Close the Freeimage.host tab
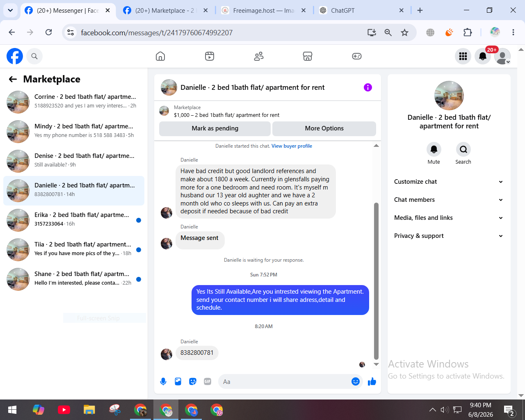Screen dimensions: 525x420 coord(304,11)
